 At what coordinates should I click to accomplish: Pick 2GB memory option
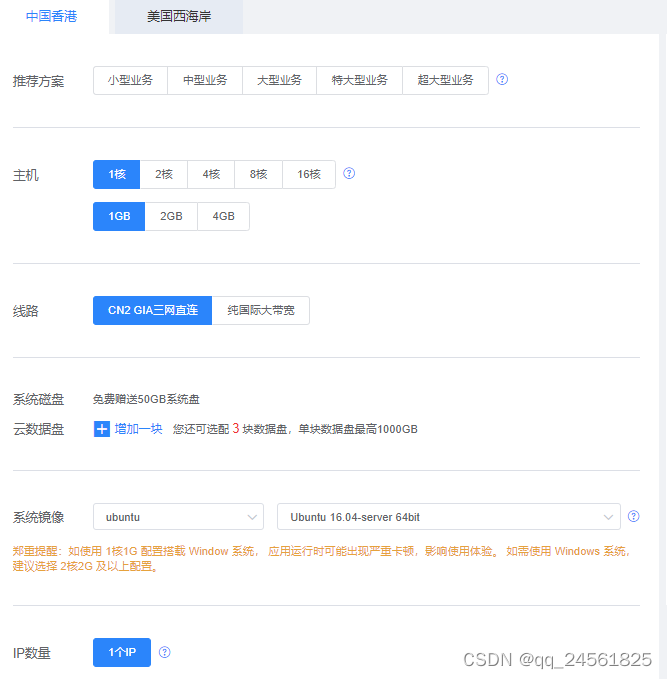pos(171,216)
